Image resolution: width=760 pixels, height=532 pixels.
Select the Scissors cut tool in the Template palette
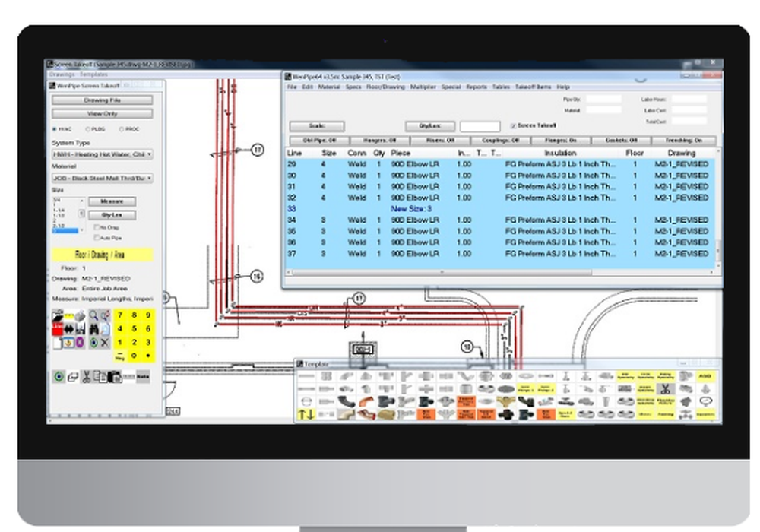pos(666,389)
